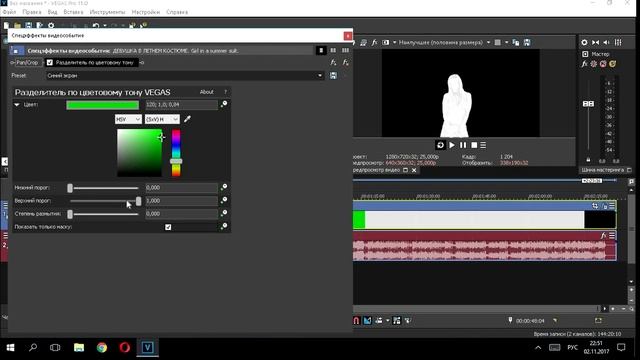Click the pause button under preview

coord(463,145)
